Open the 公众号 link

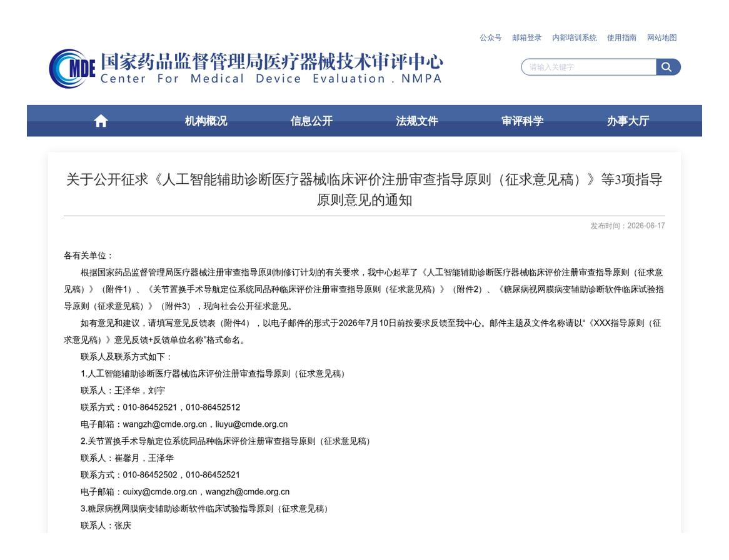(x=491, y=37)
